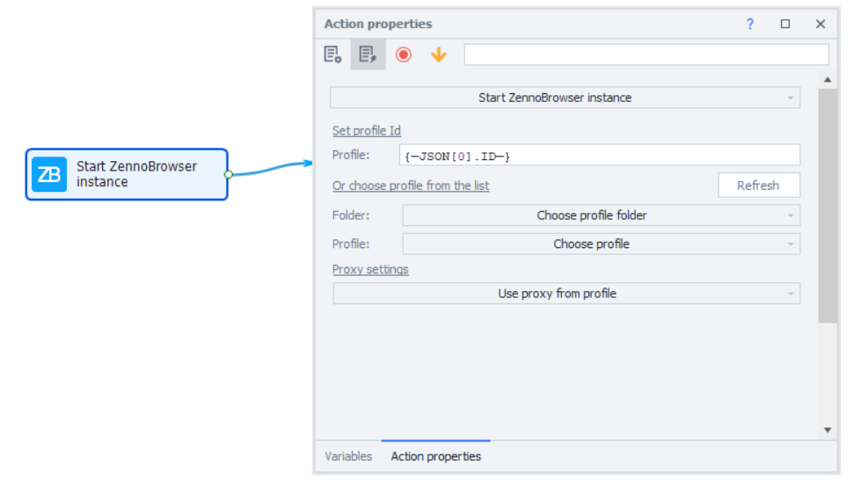Click the properties settings icon with gear

click(332, 55)
